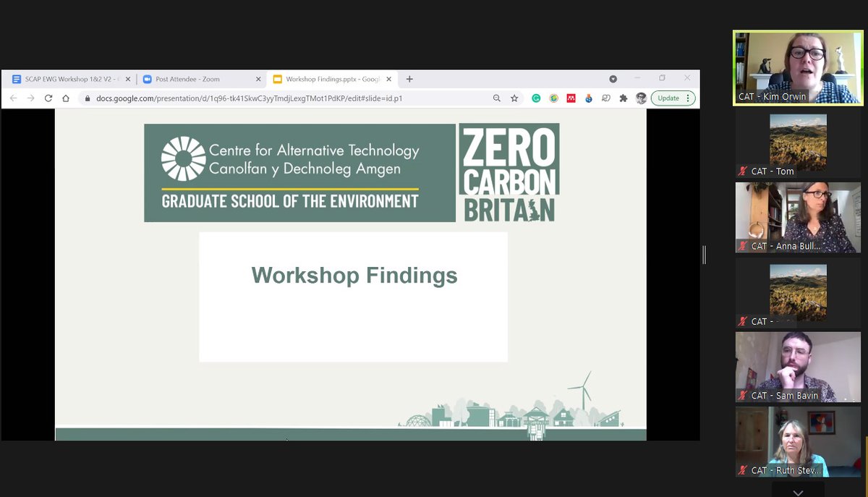The width and height of the screenshot is (868, 497).
Task: Open the Chrome profile avatar
Action: pyautogui.click(x=640, y=98)
